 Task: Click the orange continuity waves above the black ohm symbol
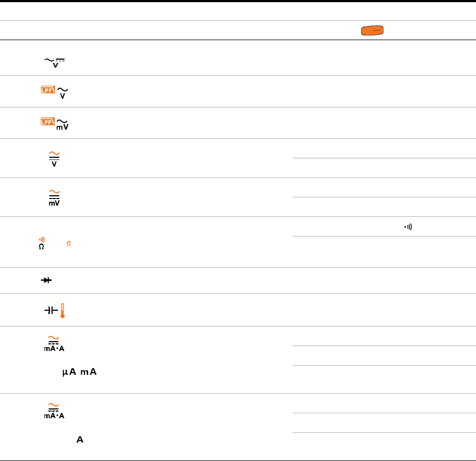click(x=42, y=240)
